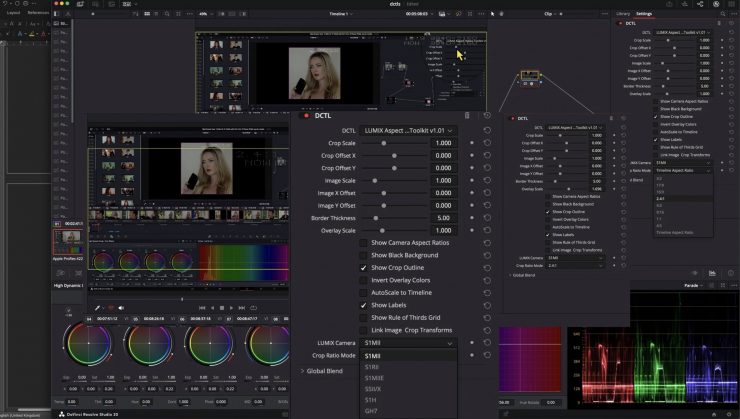Click the DCTL enable toggle in the large panel

(305, 115)
